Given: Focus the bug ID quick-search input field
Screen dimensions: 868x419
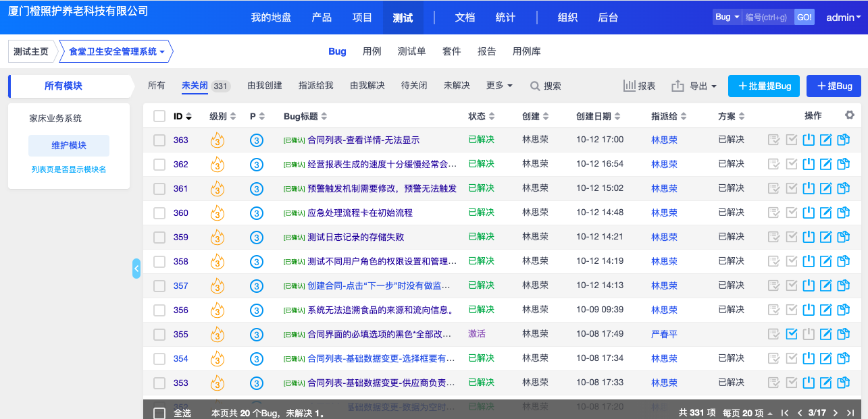Looking at the screenshot, I should click(x=767, y=18).
